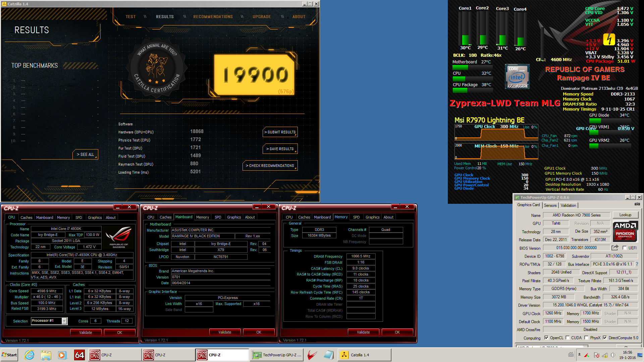Click the Intel Core i7-4930K badge
The height and width of the screenshot is (362, 644).
click(517, 77)
